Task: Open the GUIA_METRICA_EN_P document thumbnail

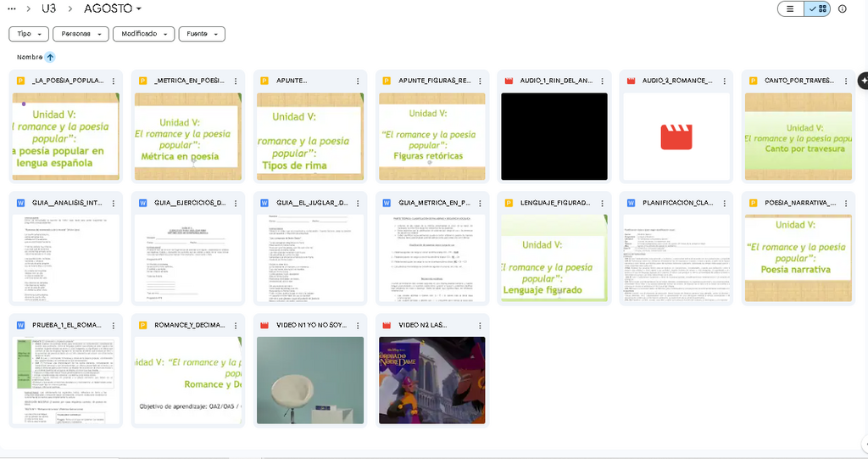Action: (x=432, y=259)
